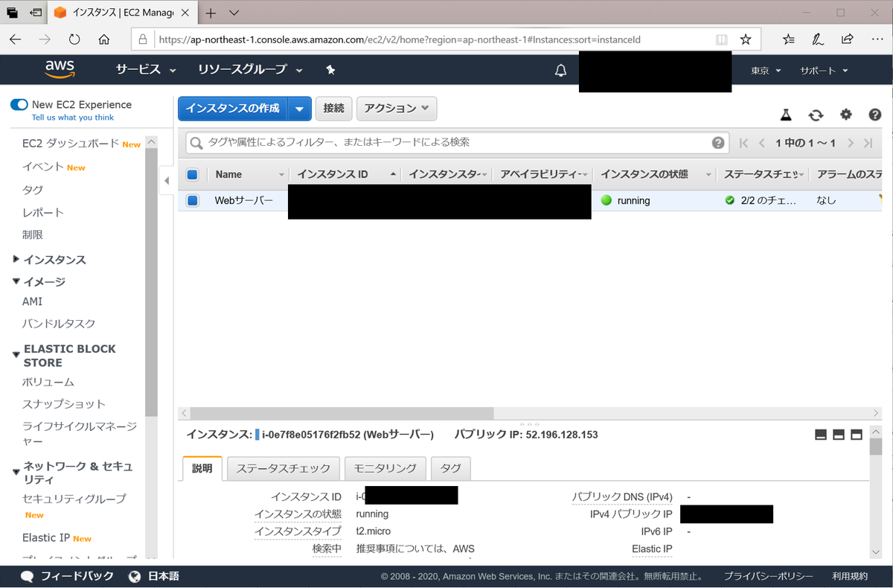Switch to the モニタリング tab
The width and height of the screenshot is (893, 588).
click(x=385, y=468)
